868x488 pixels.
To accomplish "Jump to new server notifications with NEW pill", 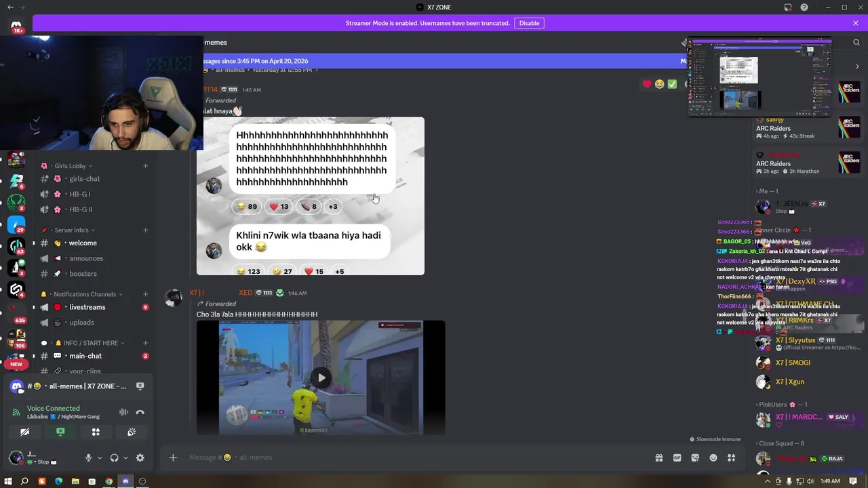I will click(16, 364).
